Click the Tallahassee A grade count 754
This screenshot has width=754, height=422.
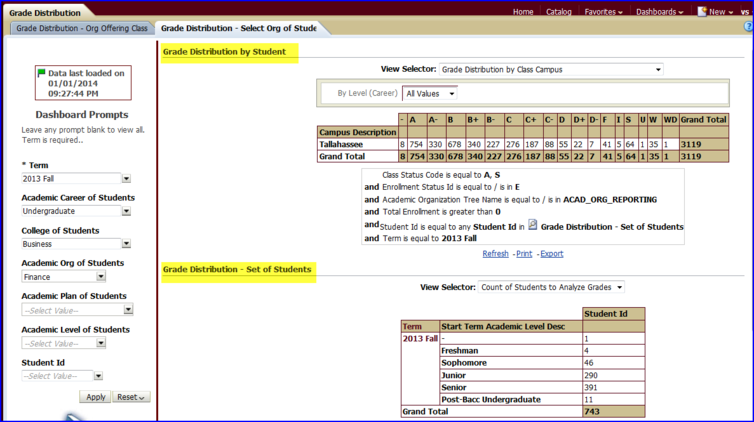pyautogui.click(x=416, y=144)
